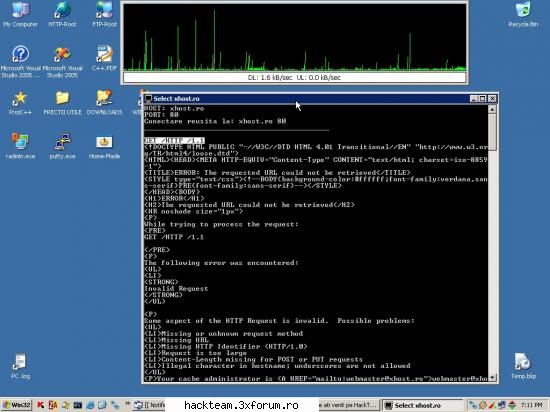The width and height of the screenshot is (550, 412).
Task: Click the console vertical scrollbar thumb
Action: coord(492,132)
